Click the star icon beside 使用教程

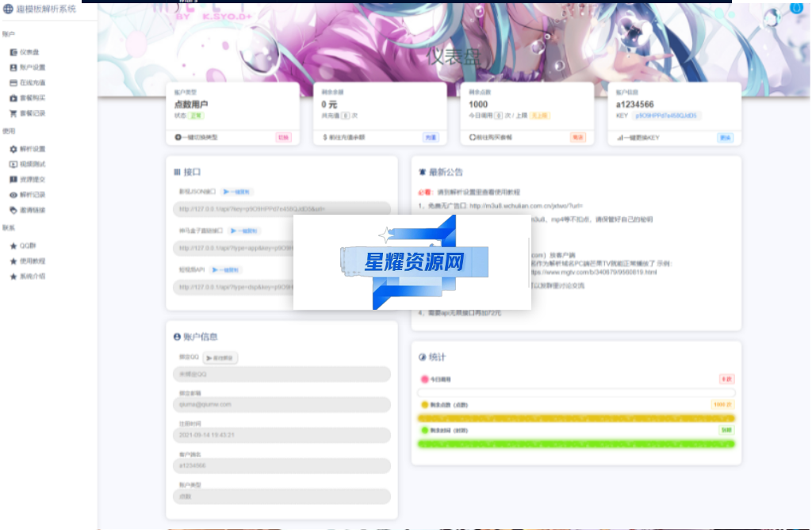click(13, 261)
